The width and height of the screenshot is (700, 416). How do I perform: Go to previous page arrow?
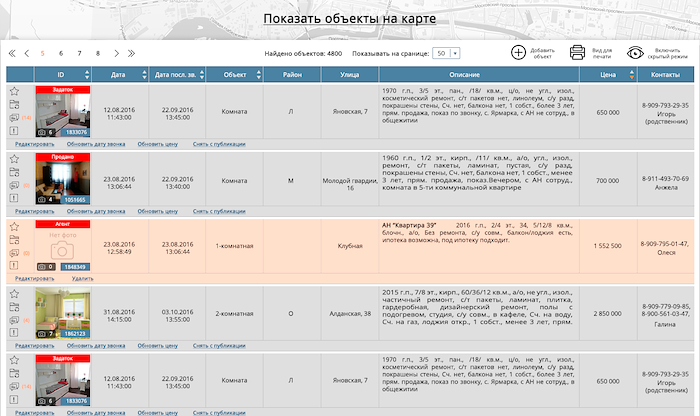pyautogui.click(x=27, y=54)
